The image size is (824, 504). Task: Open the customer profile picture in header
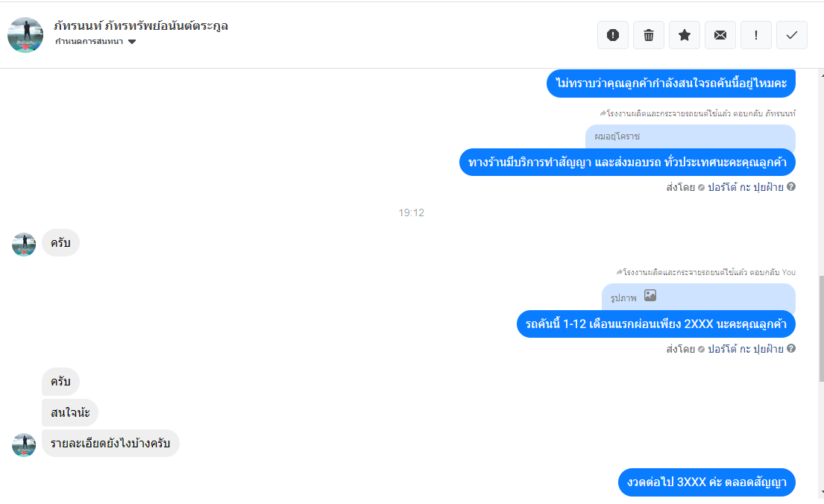[x=25, y=35]
